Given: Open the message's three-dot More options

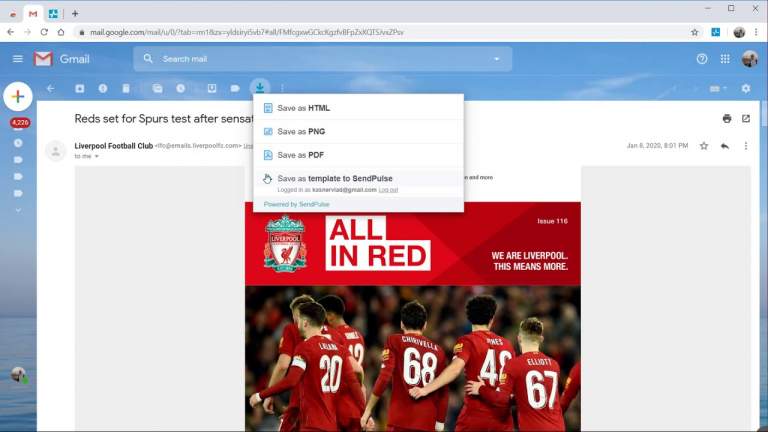Looking at the screenshot, I should (x=745, y=146).
